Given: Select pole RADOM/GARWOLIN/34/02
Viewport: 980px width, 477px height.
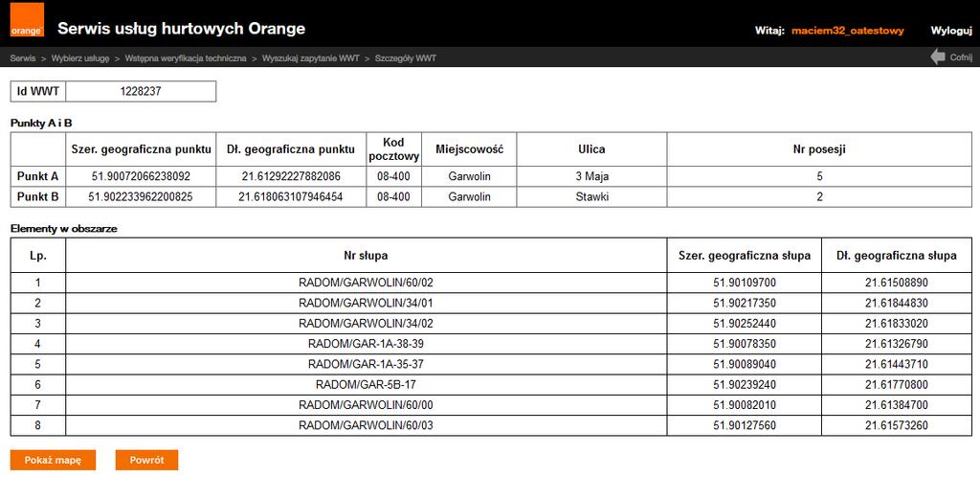Looking at the screenshot, I should click(366, 324).
